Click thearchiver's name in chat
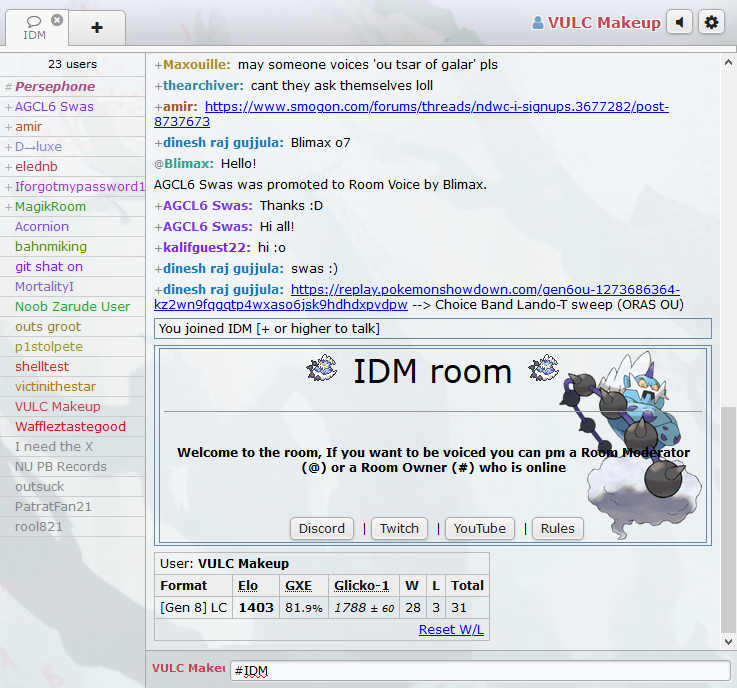 tap(203, 86)
